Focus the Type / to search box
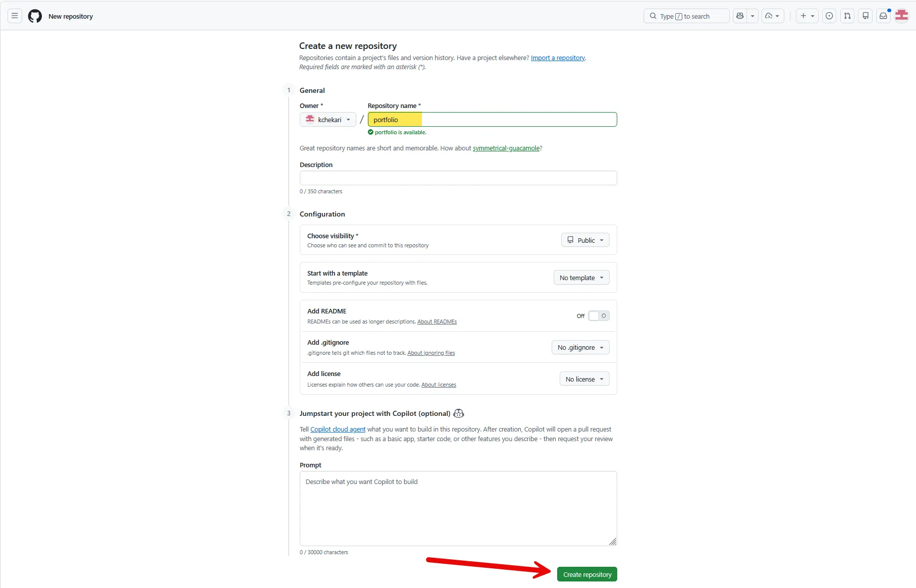 [686, 16]
